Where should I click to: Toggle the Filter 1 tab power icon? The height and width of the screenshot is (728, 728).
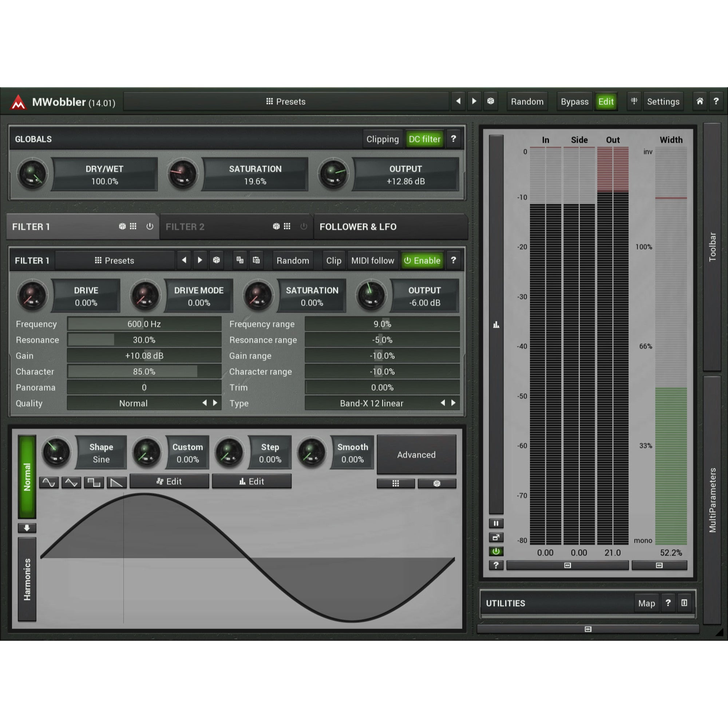tap(150, 226)
